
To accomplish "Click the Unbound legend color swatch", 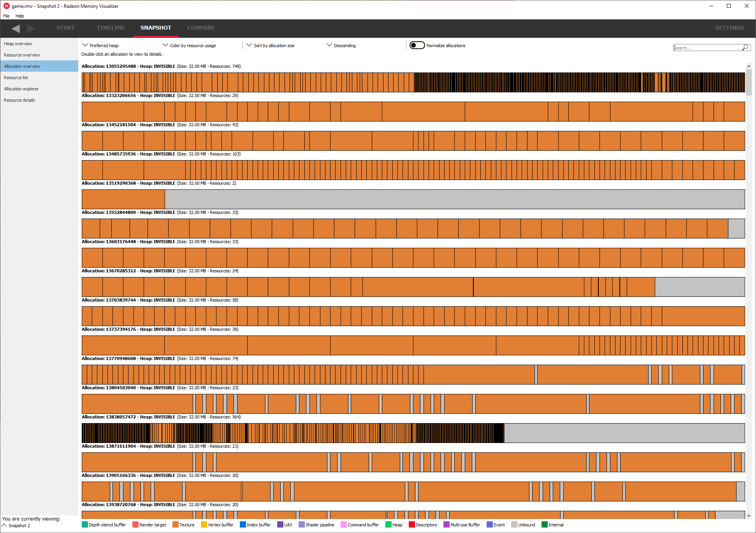I will click(514, 524).
